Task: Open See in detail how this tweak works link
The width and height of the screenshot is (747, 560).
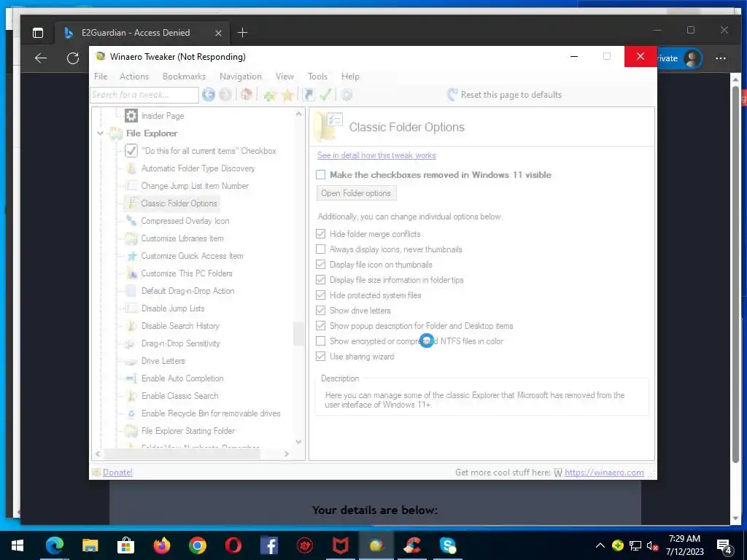Action: point(376,155)
